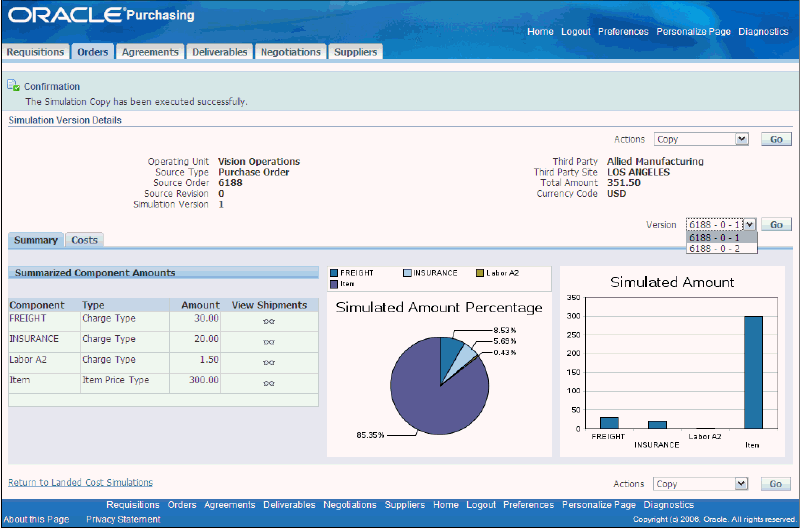Switch to the Deliverables tab
Image resolution: width=800 pixels, height=529 pixels.
(x=219, y=52)
